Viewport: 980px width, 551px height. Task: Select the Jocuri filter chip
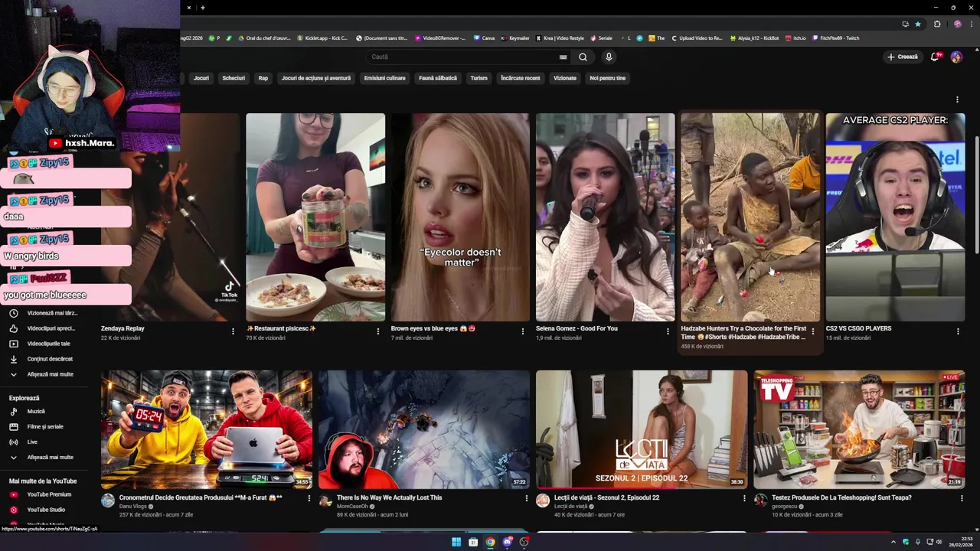click(x=201, y=78)
